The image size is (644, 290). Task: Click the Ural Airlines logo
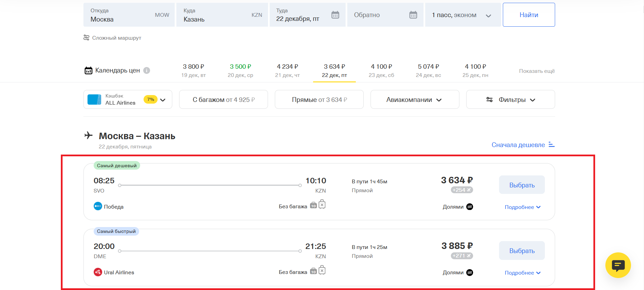[x=98, y=272]
